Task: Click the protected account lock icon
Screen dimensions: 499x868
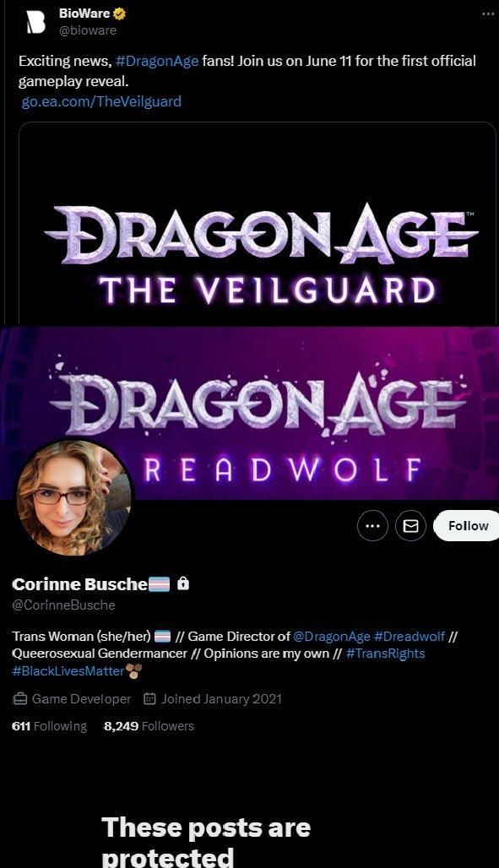Action: tap(183, 583)
